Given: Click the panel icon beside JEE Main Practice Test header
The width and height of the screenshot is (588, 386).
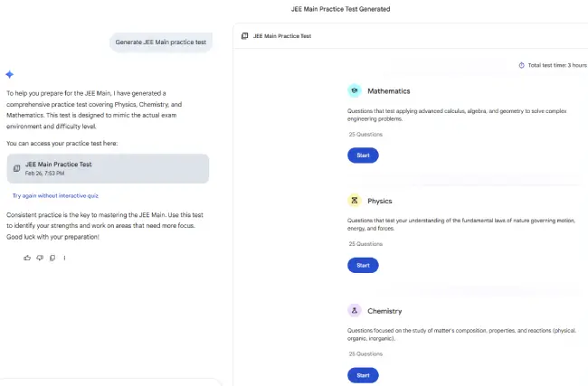Looking at the screenshot, I should (244, 36).
